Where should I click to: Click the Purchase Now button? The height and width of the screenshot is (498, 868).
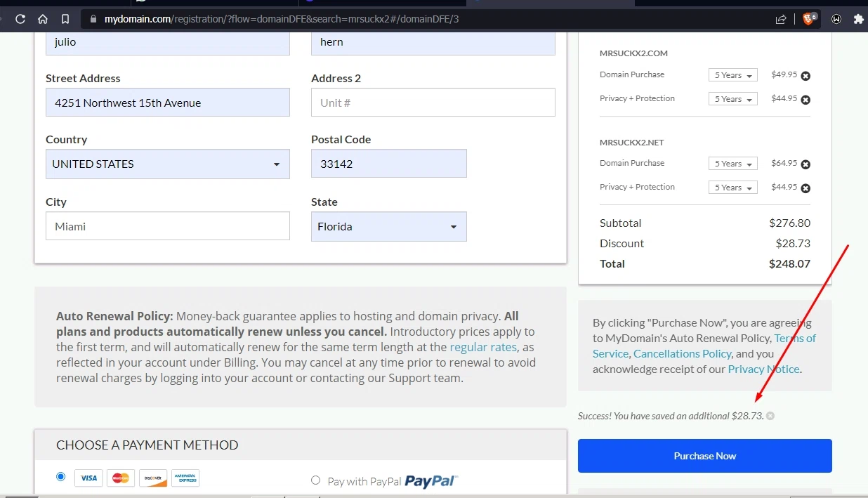point(705,456)
